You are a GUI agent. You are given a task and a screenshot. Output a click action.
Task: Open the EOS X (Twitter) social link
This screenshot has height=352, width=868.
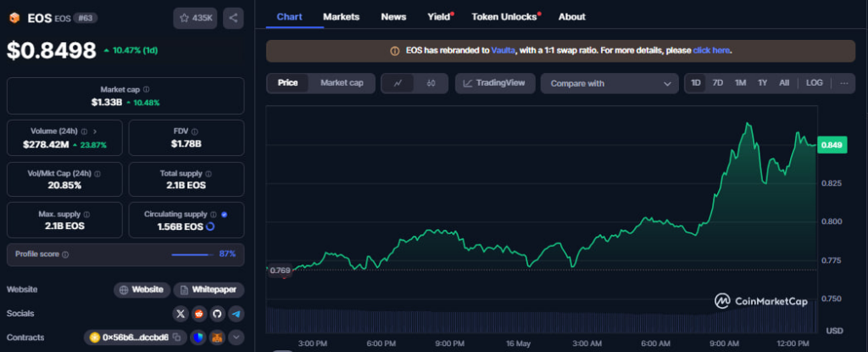click(x=180, y=314)
